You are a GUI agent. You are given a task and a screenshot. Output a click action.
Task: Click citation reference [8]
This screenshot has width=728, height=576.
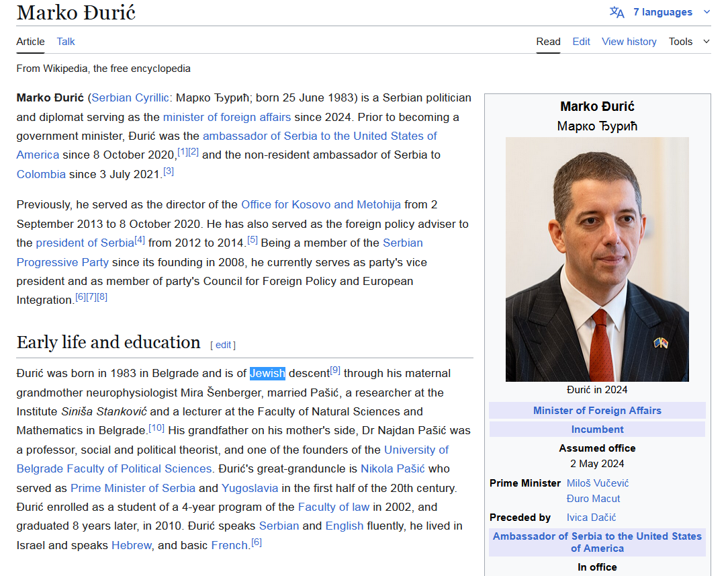point(102,297)
